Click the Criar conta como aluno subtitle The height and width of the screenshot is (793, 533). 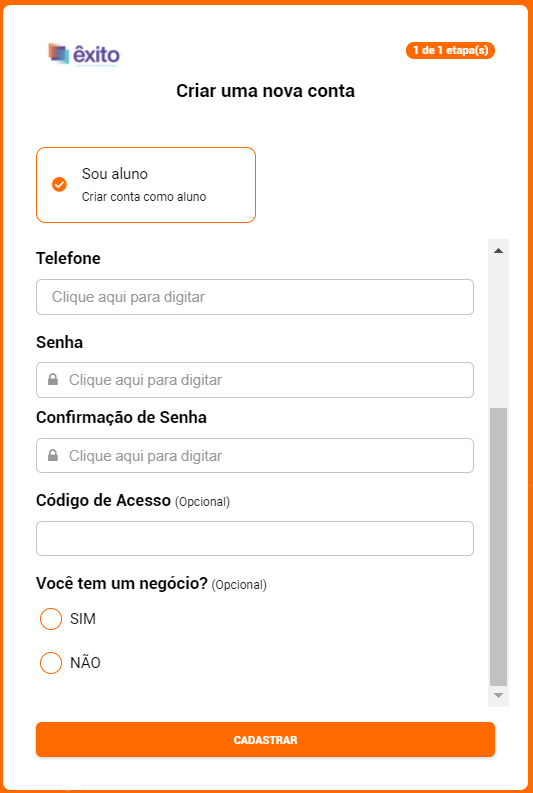click(x=144, y=197)
